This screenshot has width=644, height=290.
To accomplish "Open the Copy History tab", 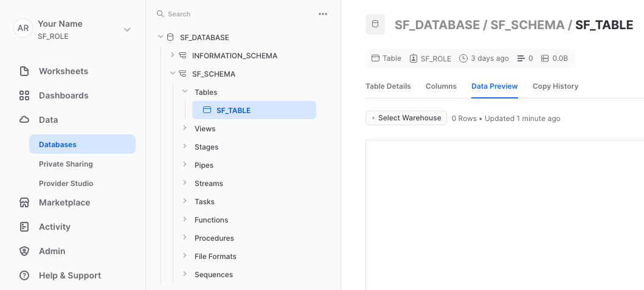I will click(x=555, y=86).
